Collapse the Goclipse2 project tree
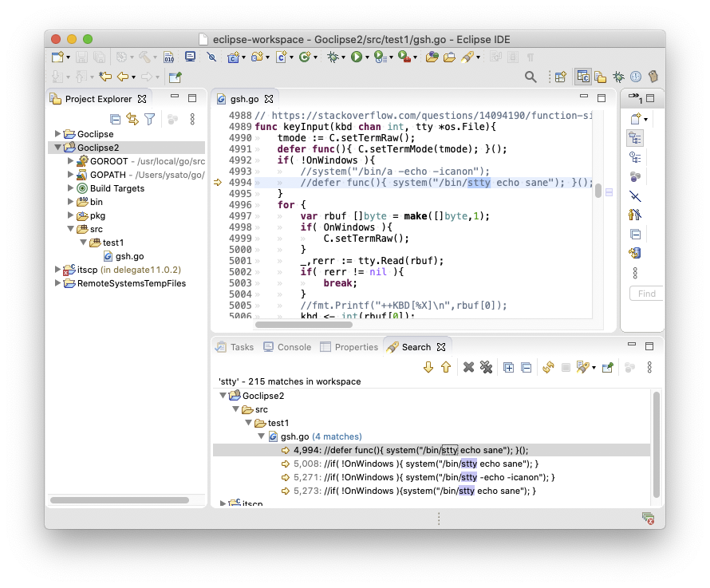 (x=58, y=148)
